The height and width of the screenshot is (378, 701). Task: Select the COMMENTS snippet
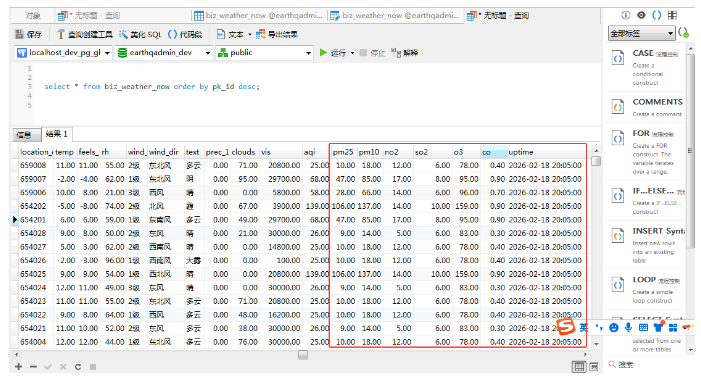click(x=646, y=107)
